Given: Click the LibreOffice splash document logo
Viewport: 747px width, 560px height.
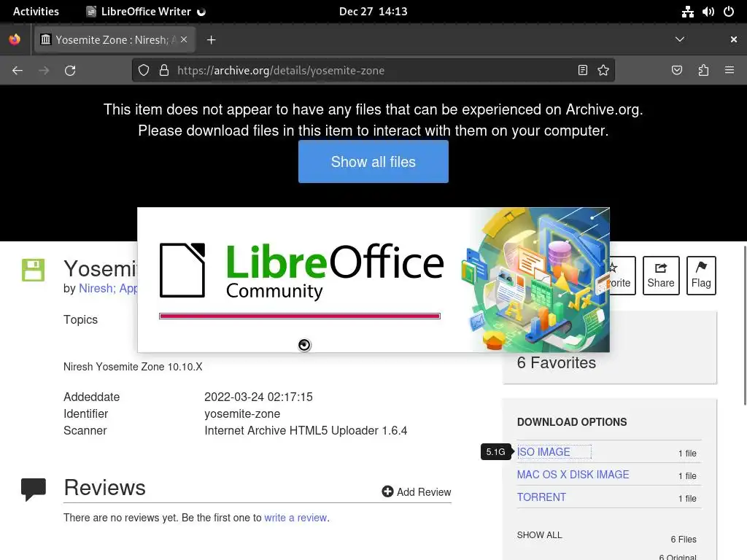Looking at the screenshot, I should point(182,270).
